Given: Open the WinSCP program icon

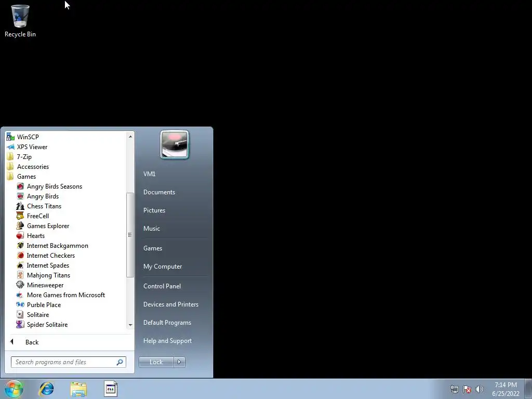Looking at the screenshot, I should pos(10,137).
